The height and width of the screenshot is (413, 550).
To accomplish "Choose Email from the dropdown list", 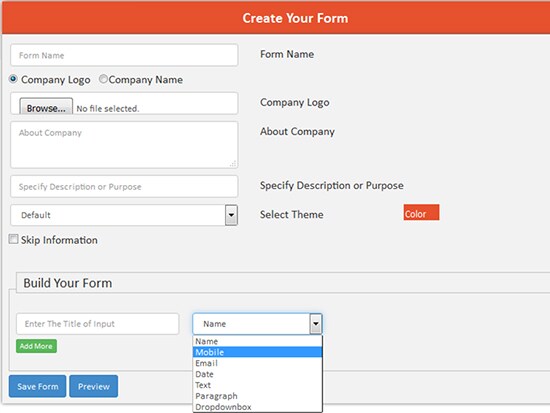I will [x=257, y=363].
